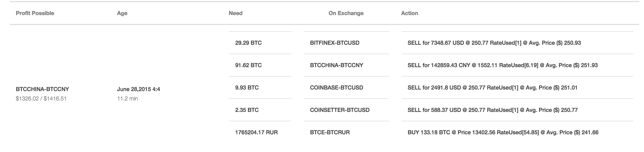Click the June 28,2015 4:4 date
644x152 pixels.
(138, 89)
